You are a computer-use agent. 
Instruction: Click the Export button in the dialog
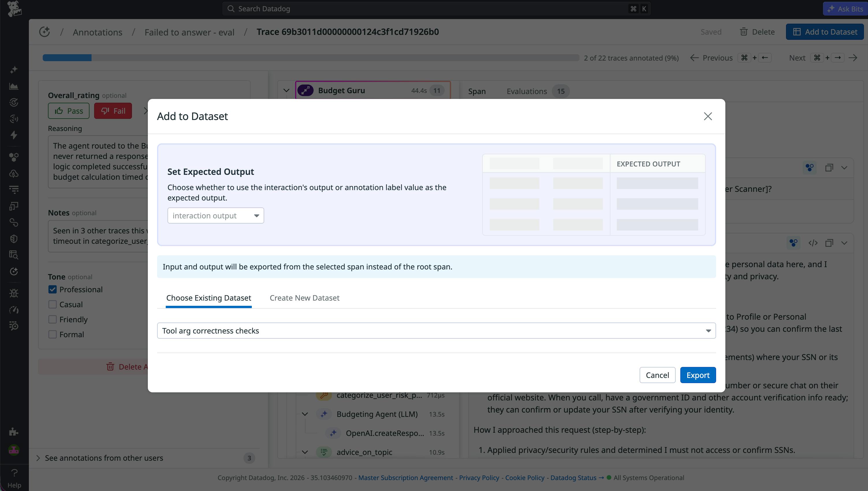[698, 375]
